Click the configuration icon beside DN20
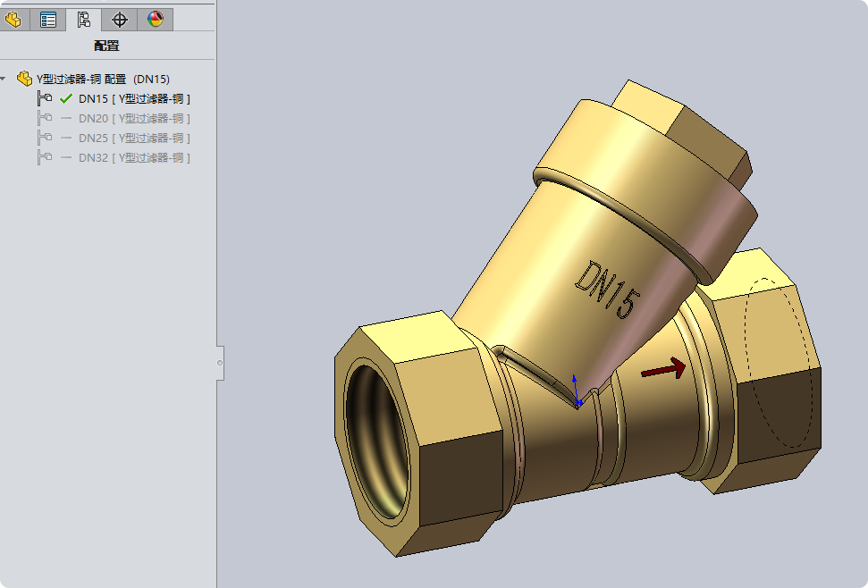The height and width of the screenshot is (588, 868). (45, 118)
